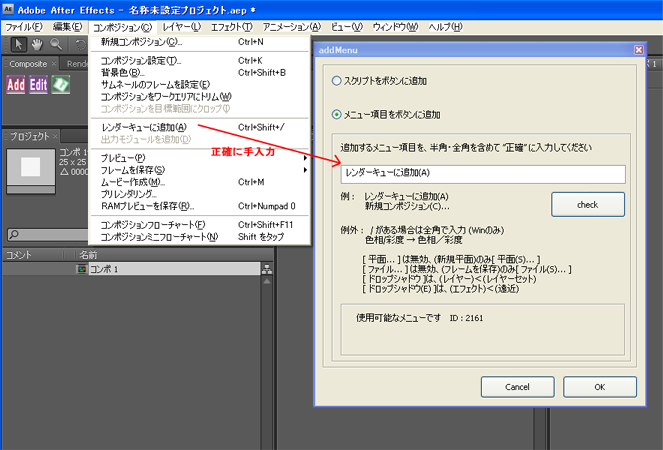The height and width of the screenshot is (450, 663).
Task: Open the ファイル menu
Action: [x=24, y=27]
